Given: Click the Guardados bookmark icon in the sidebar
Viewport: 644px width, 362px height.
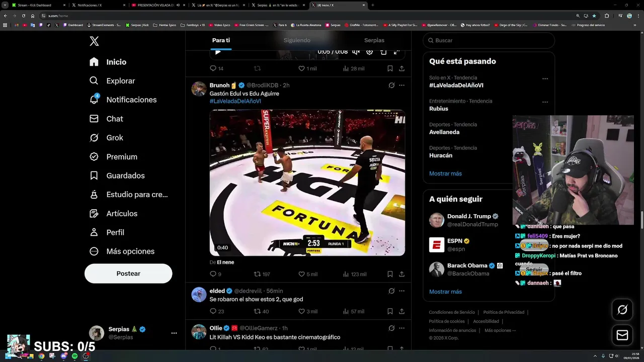Looking at the screenshot, I should [94, 175].
